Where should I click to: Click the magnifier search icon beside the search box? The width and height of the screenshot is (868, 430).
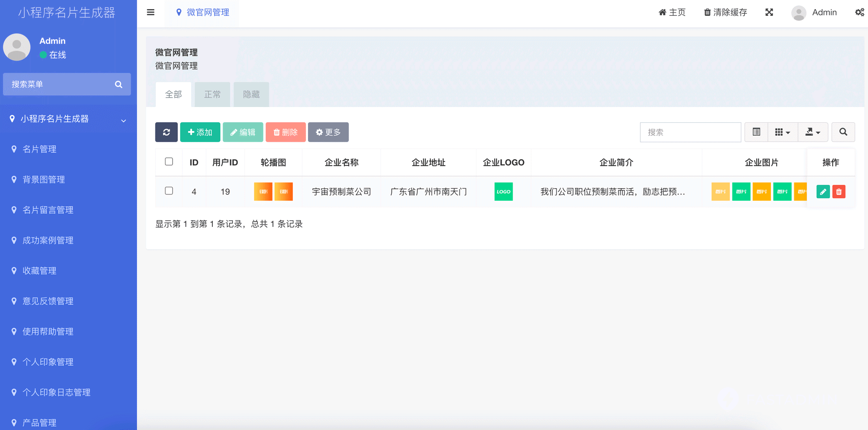coord(843,132)
